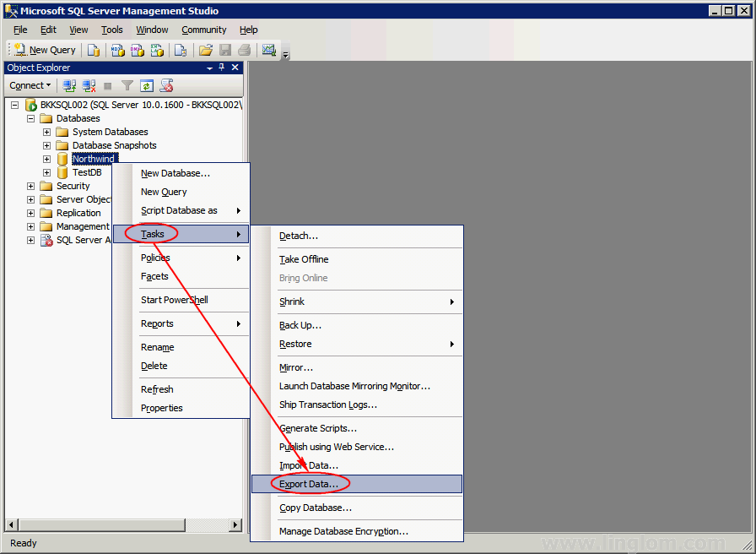Image resolution: width=756 pixels, height=554 pixels.
Task: Expand the Northwind database node
Action: [x=46, y=159]
